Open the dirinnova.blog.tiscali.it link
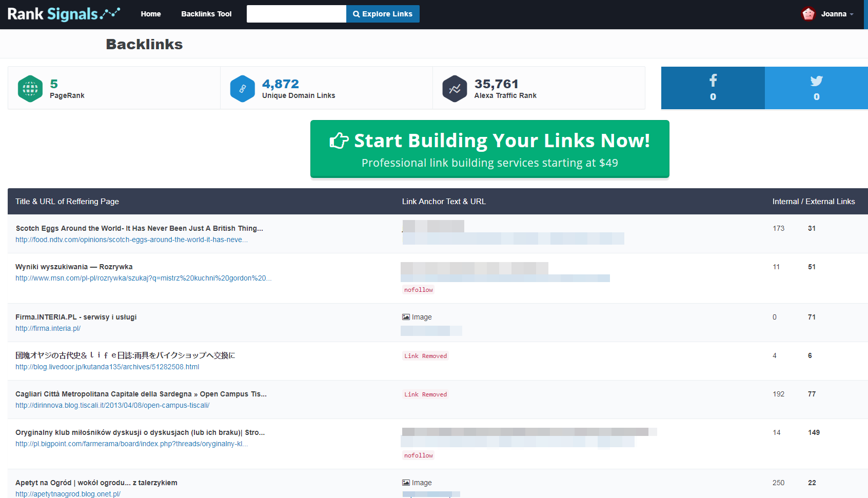Image resolution: width=868 pixels, height=498 pixels. pyautogui.click(x=112, y=405)
